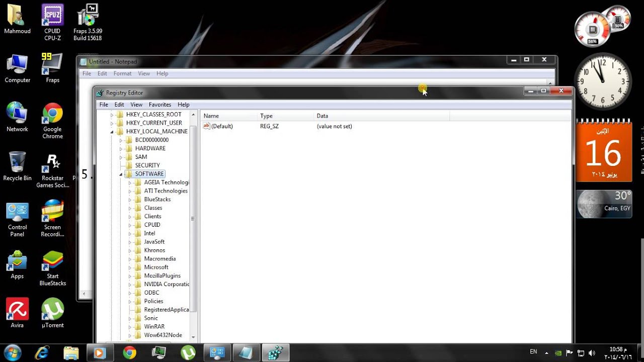This screenshot has width=644, height=362.
Task: Collapse the SOFTWARE key
Action: [121, 174]
